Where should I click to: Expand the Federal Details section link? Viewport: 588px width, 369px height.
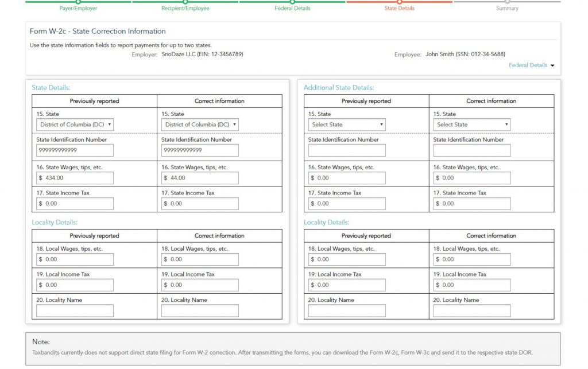(531, 65)
